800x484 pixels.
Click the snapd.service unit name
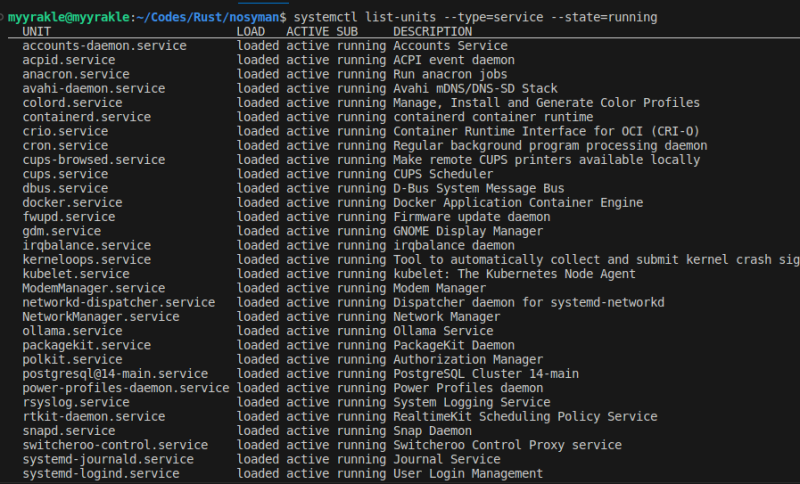[x=69, y=431]
